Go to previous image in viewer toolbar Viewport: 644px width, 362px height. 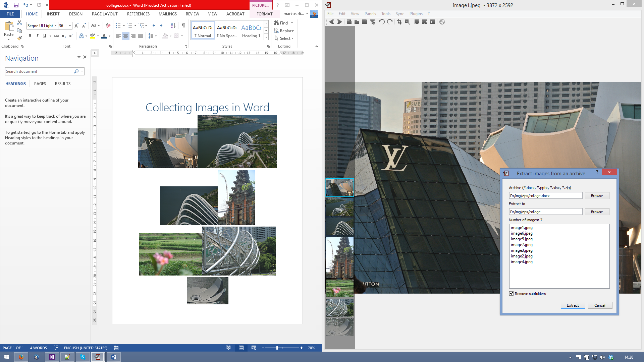(x=331, y=22)
